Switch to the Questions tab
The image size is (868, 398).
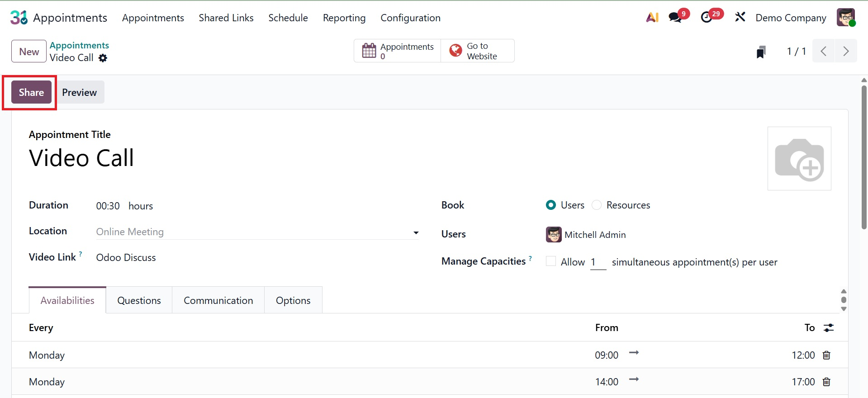pyautogui.click(x=139, y=300)
